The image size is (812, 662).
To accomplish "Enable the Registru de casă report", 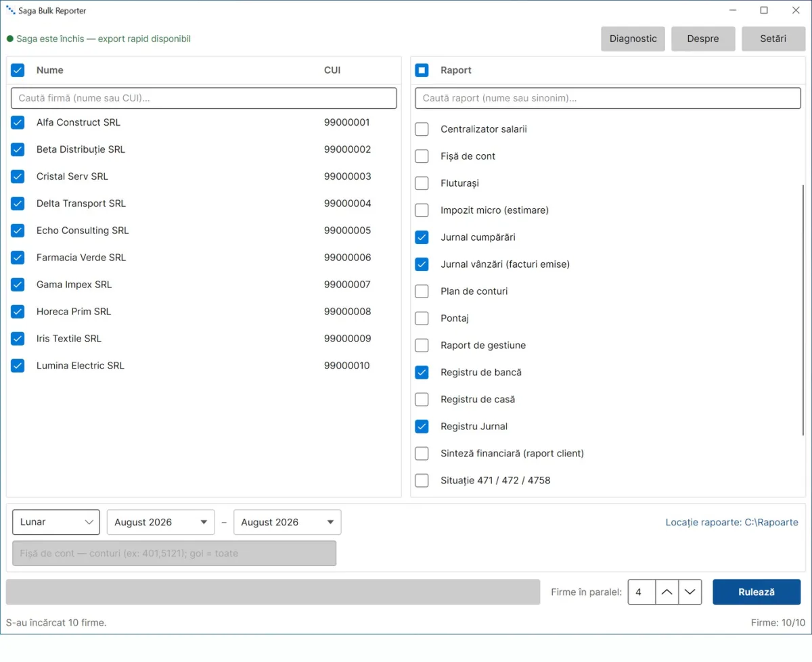I will coord(422,400).
